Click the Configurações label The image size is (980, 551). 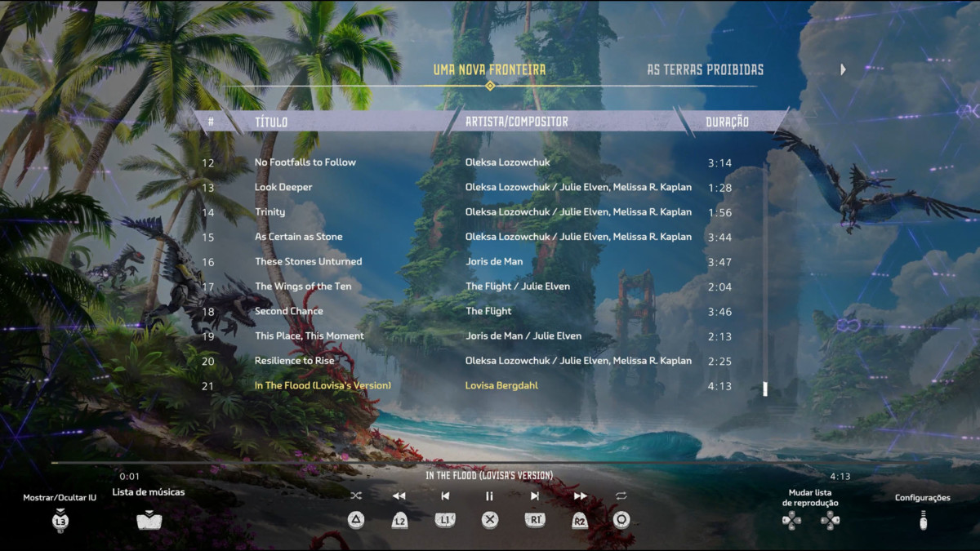tap(923, 497)
